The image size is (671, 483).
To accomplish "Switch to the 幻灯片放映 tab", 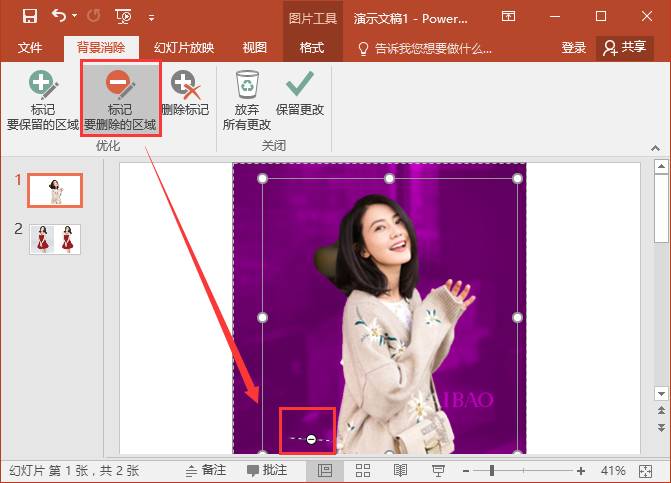I will click(x=184, y=47).
